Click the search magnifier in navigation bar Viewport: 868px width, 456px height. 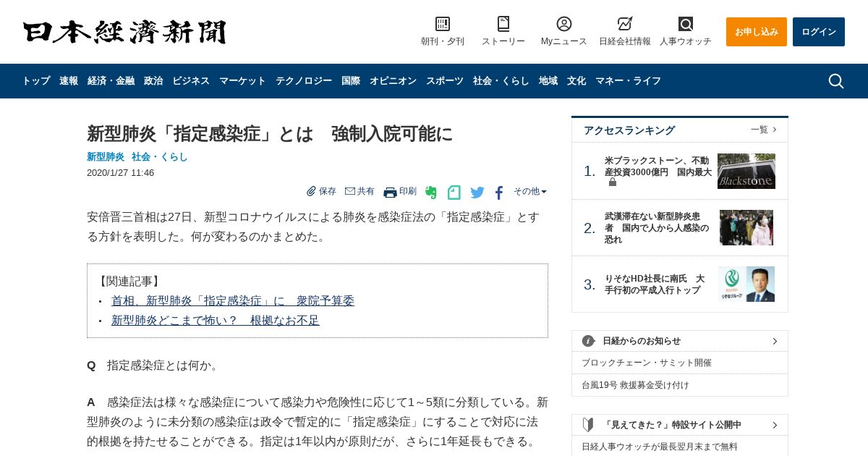tap(836, 81)
